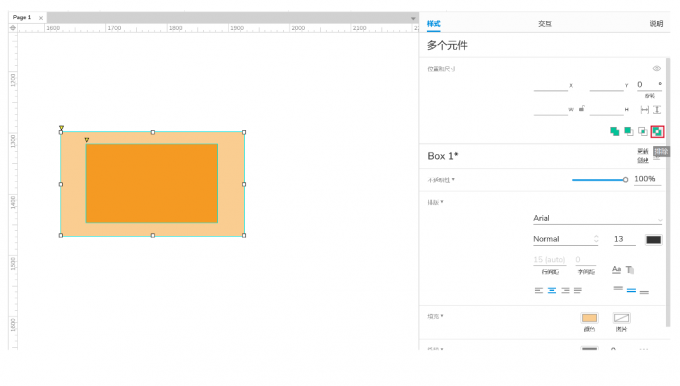Viewport: 680px width, 386px height.
Task: Align text vertically to the top
Action: (618, 289)
